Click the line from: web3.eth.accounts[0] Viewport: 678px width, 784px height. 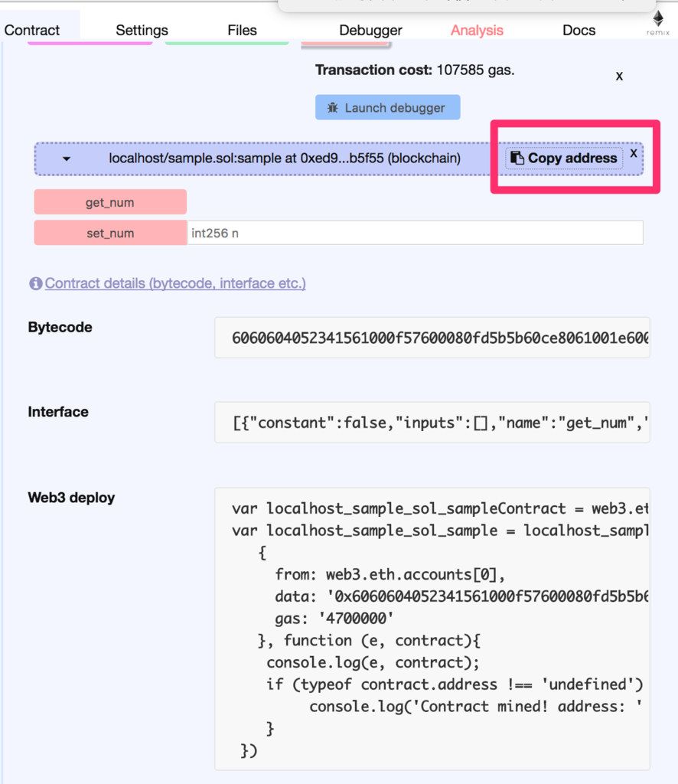tap(390, 574)
